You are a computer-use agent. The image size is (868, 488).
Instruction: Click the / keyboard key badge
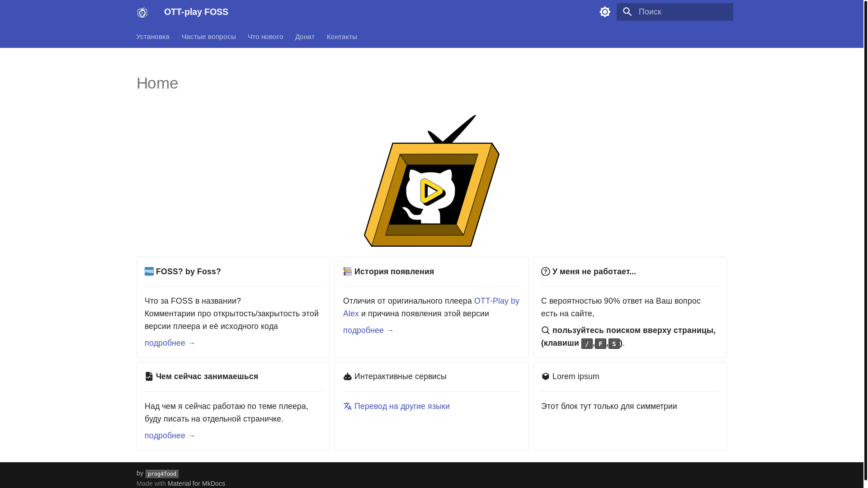pyautogui.click(x=587, y=344)
